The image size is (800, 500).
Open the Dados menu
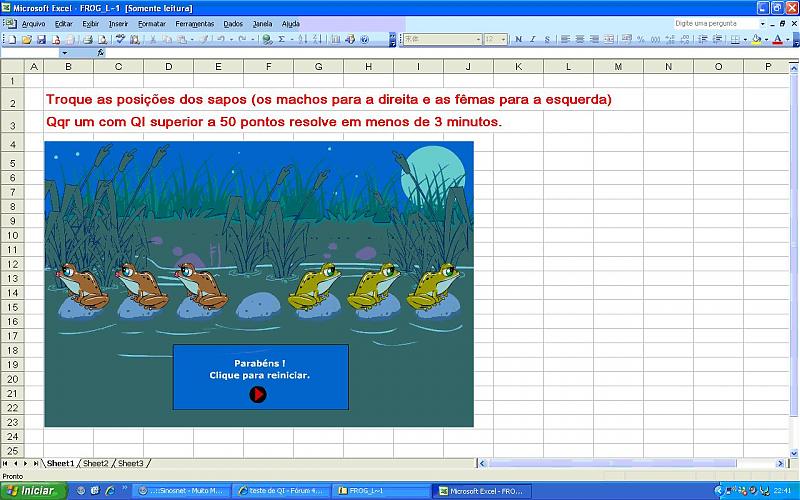[233, 23]
